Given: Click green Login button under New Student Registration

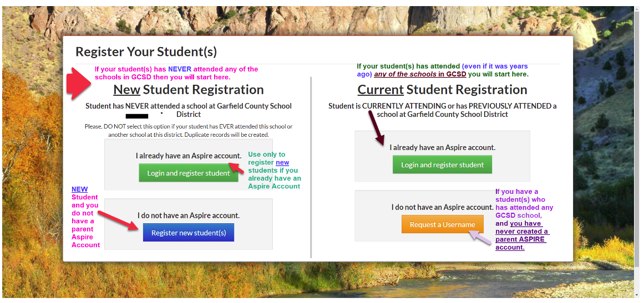Looking at the screenshot, I should pyautogui.click(x=189, y=173).
